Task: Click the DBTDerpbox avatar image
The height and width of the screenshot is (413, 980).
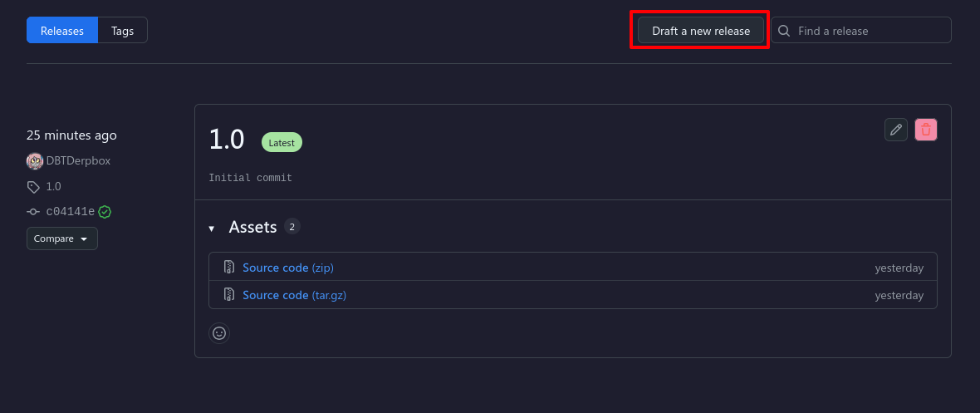Action: (35, 161)
